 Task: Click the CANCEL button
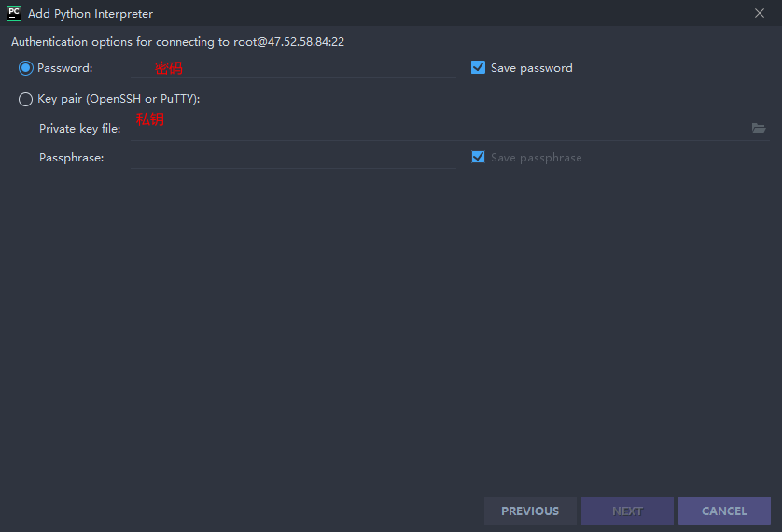(x=724, y=511)
